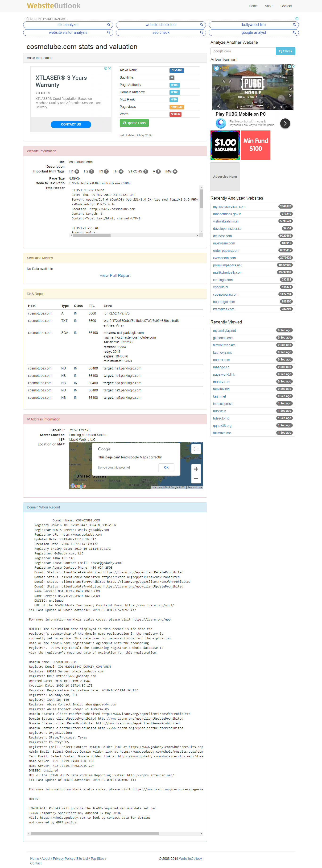Click PUBG Mobile ad image
The width and height of the screenshot is (322, 868).
point(253,87)
